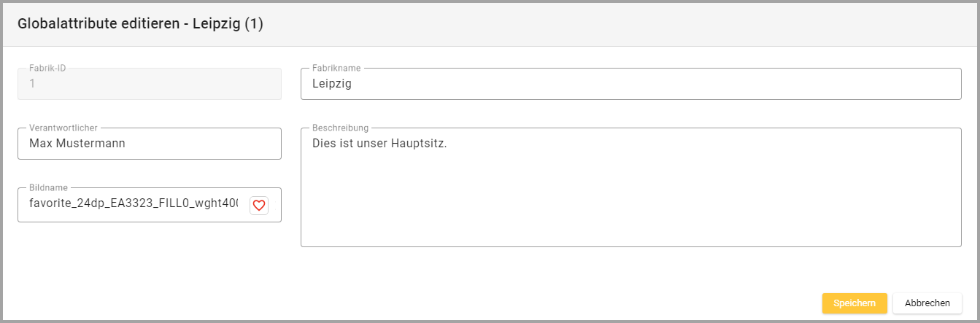Click the dialog title Globalattribute editieren

coord(140,24)
